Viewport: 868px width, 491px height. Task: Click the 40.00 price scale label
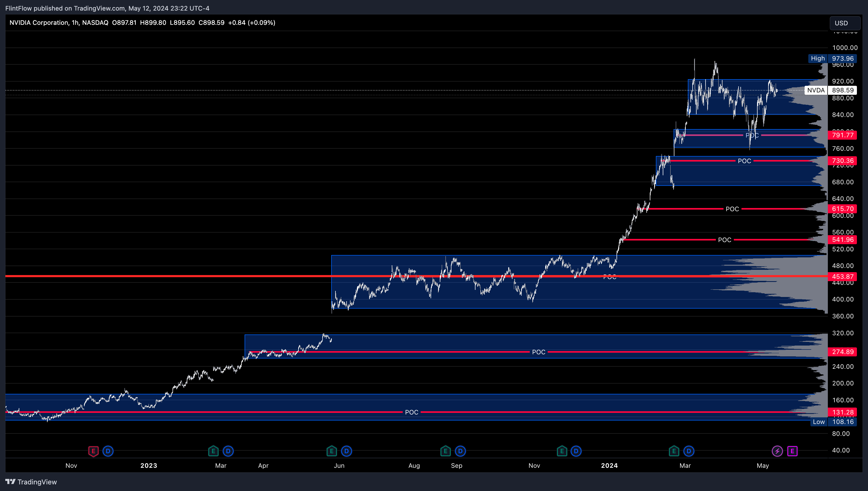point(841,450)
